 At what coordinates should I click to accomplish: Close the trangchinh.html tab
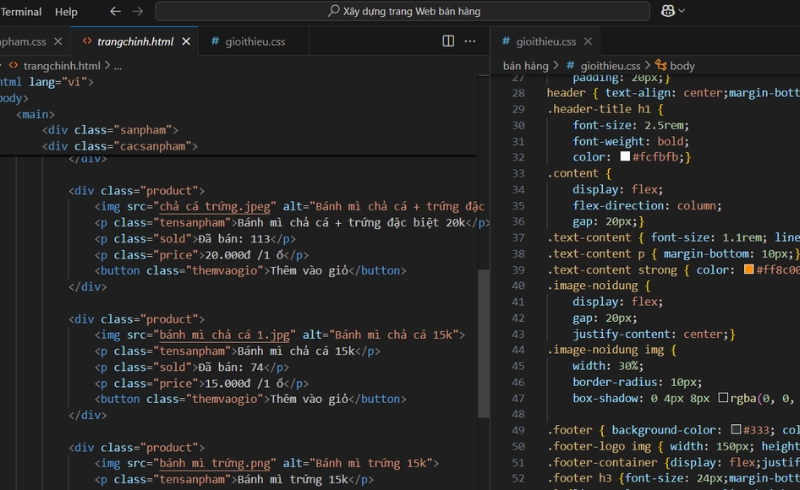tap(186, 41)
